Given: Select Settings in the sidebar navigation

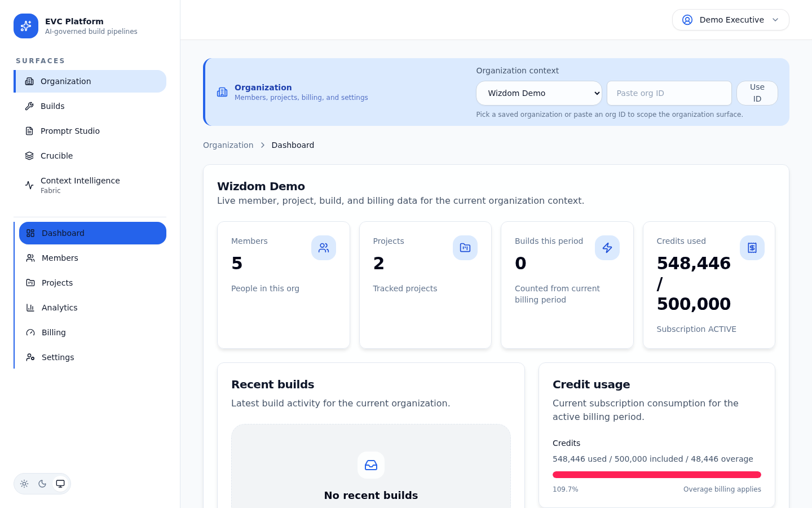Looking at the screenshot, I should 58,357.
